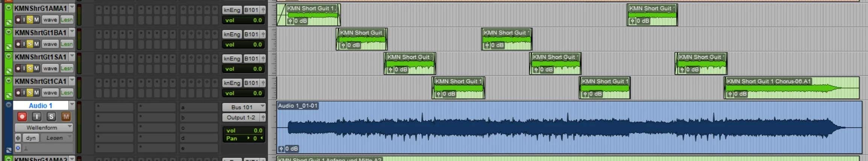The image size is (868, 161).
Task: Unmute the Audio 1 track
Action: [x=66, y=117]
